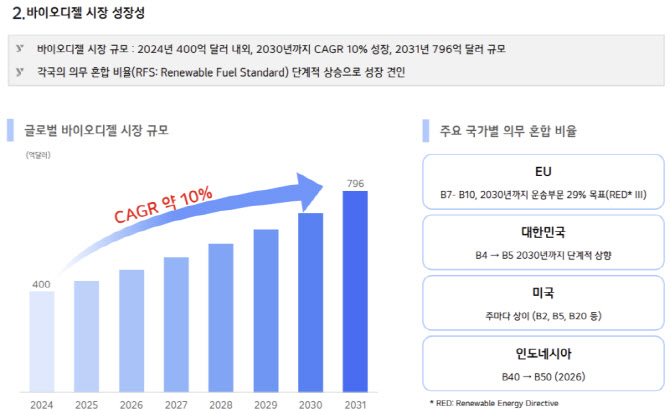
Task: Select the EU mandate card
Action: pyautogui.click(x=543, y=182)
